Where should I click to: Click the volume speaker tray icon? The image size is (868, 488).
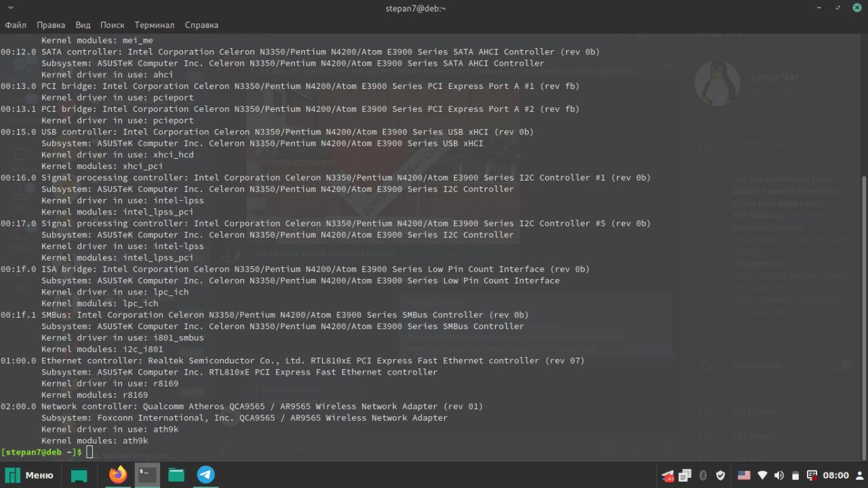[779, 475]
